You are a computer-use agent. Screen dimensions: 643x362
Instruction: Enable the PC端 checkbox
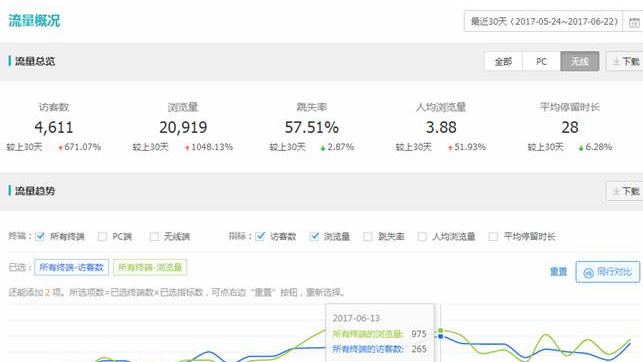pos(103,237)
